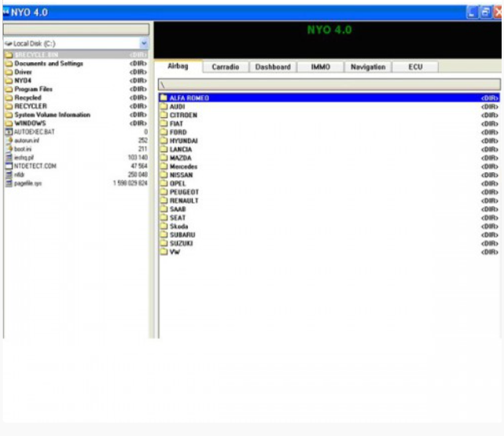Select the ntldr file name
Screen dimensions: 504x436
tap(20, 175)
